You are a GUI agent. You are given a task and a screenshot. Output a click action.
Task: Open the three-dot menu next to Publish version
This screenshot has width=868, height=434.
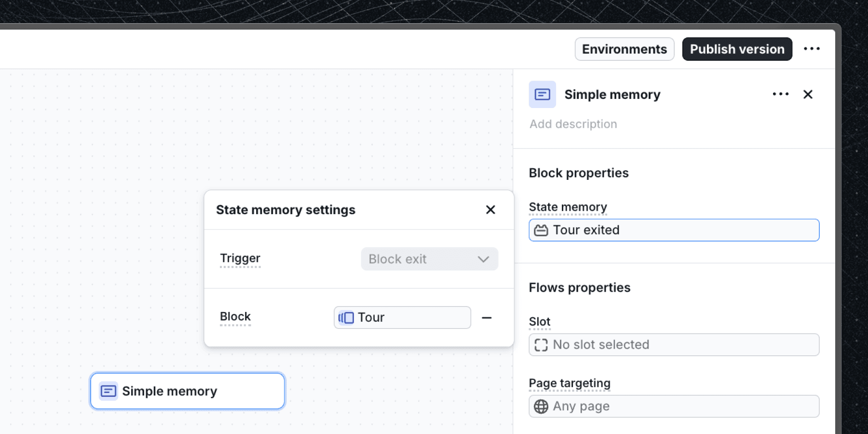click(812, 48)
